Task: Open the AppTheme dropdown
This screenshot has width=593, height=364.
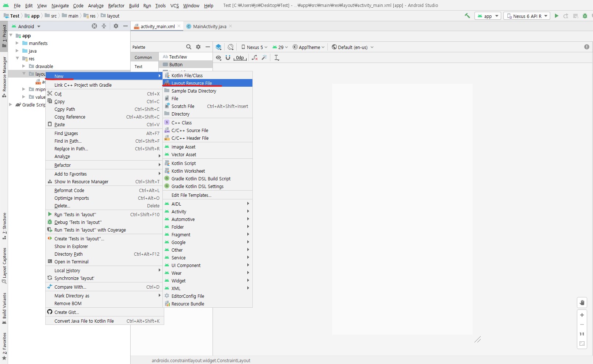Action: 309,47
